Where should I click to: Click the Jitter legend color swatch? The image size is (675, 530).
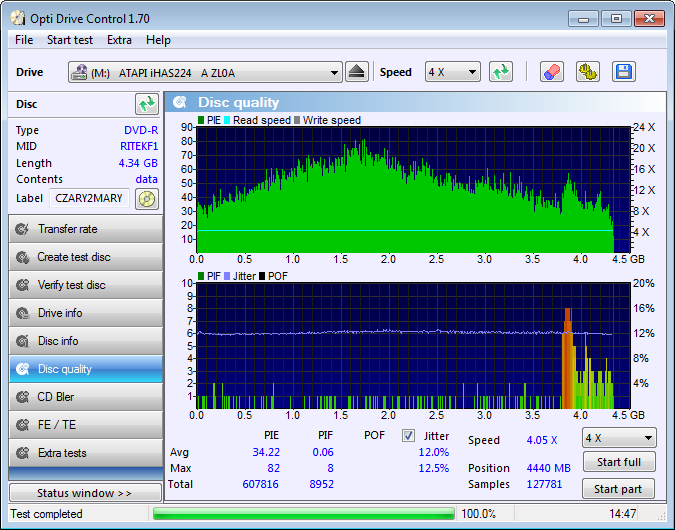[227, 276]
